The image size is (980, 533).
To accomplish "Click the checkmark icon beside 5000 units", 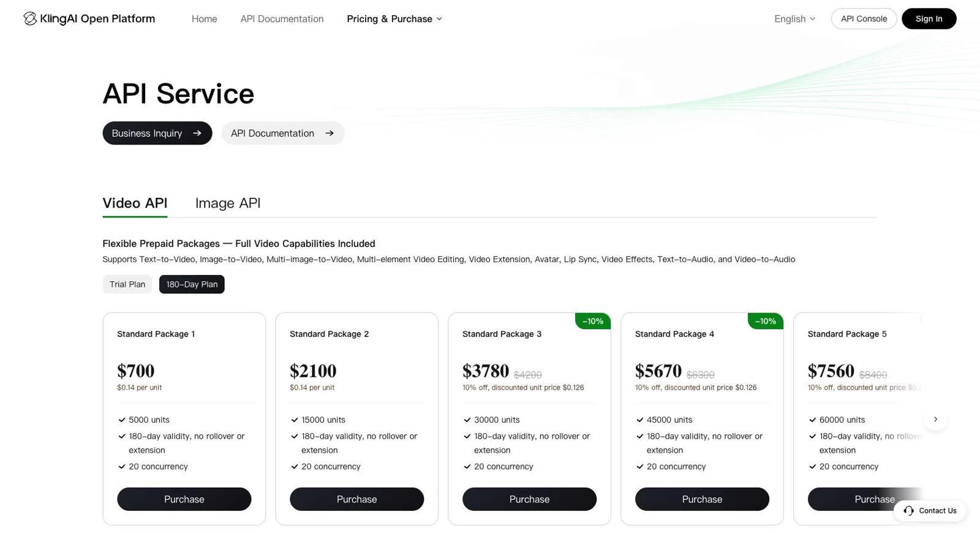I will [122, 420].
